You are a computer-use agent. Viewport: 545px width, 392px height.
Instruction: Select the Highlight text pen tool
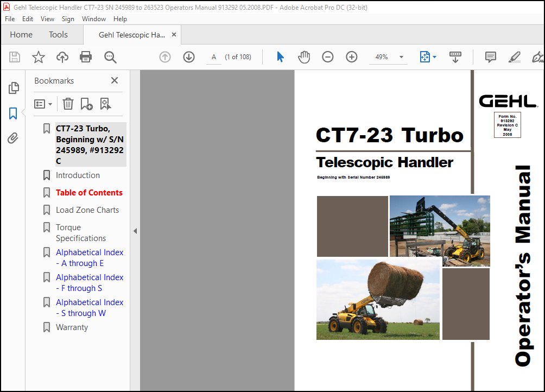point(515,57)
